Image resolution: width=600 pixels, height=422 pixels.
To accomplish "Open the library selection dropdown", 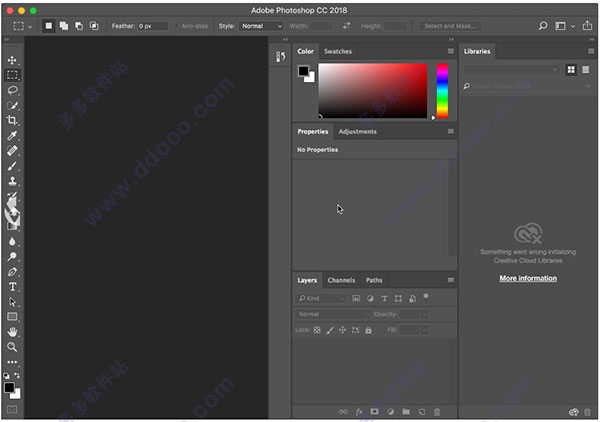I will click(511, 70).
